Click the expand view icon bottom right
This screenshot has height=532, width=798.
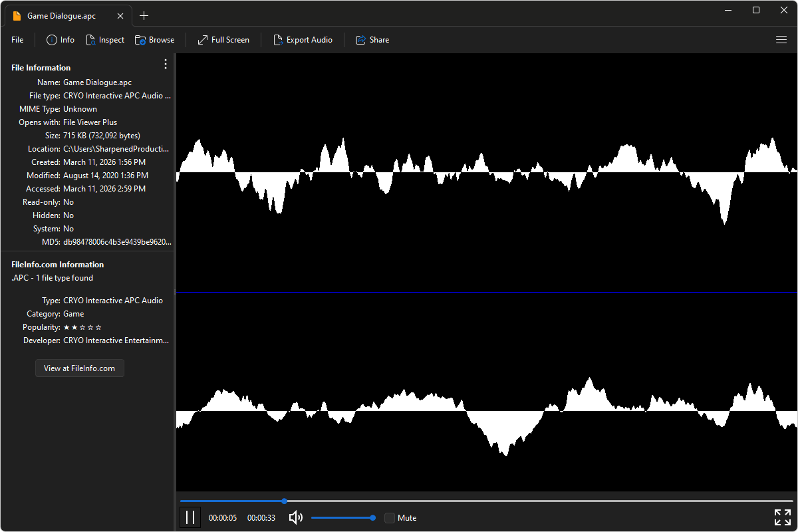(782, 517)
